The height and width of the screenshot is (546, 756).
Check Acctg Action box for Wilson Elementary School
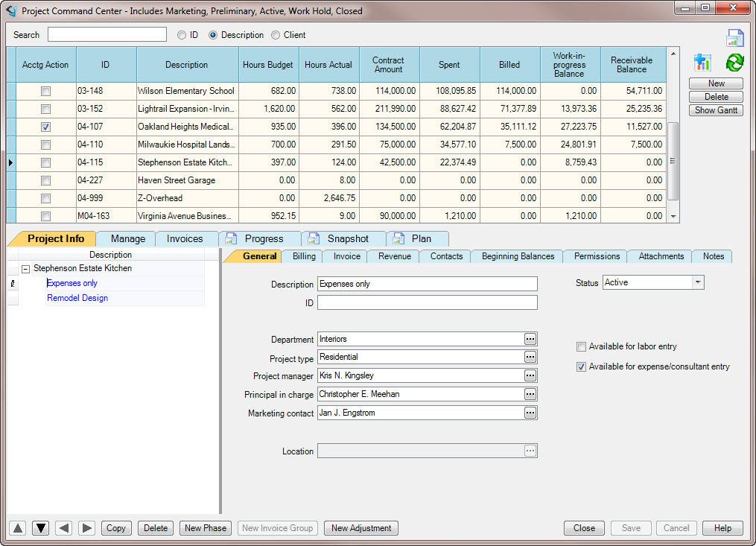click(46, 91)
